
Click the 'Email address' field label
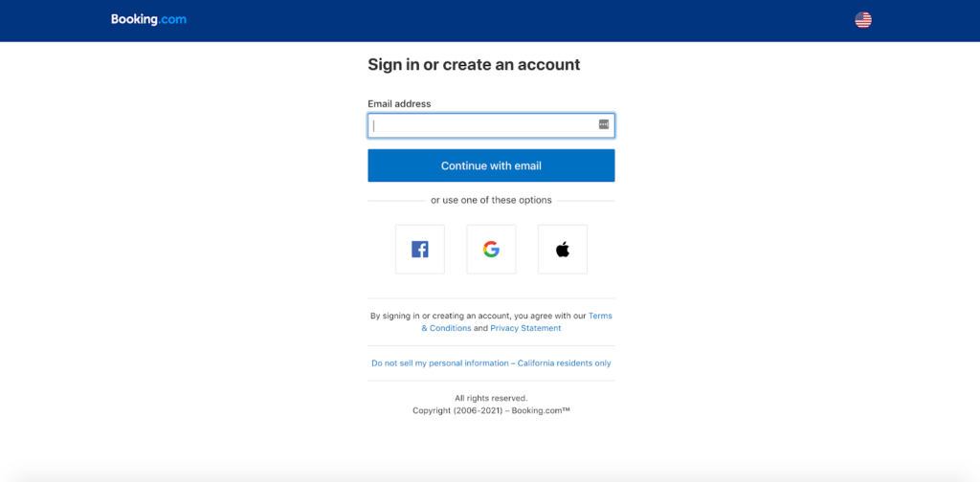(399, 103)
